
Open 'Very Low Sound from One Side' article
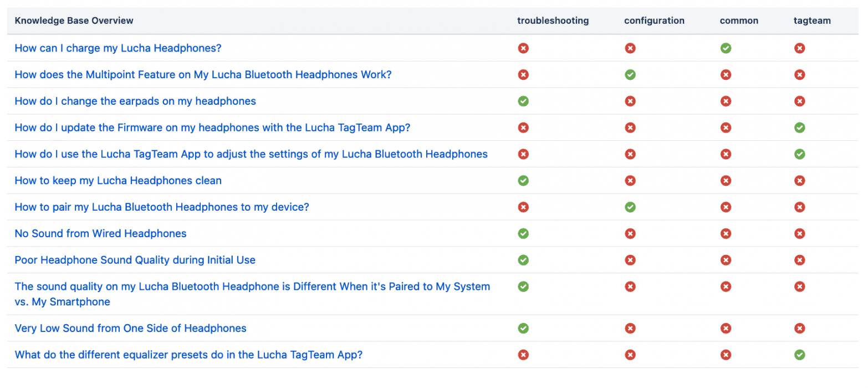[x=130, y=329]
